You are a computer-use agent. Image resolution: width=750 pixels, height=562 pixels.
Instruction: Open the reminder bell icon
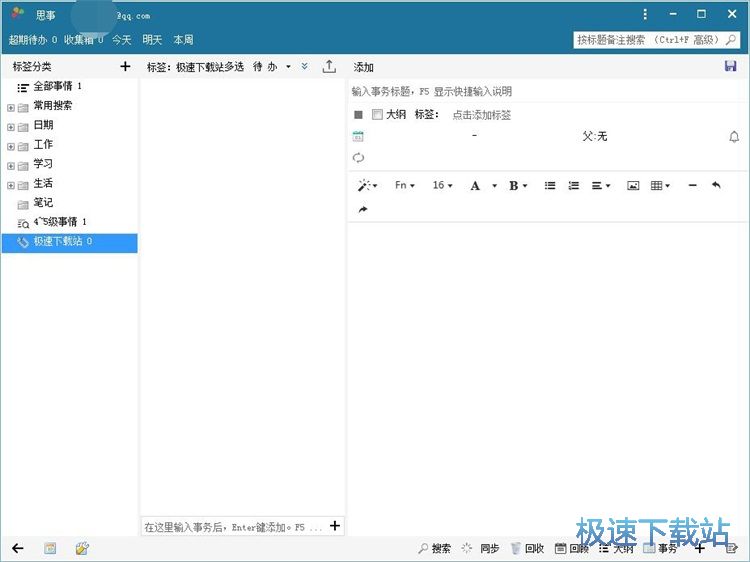point(734,136)
